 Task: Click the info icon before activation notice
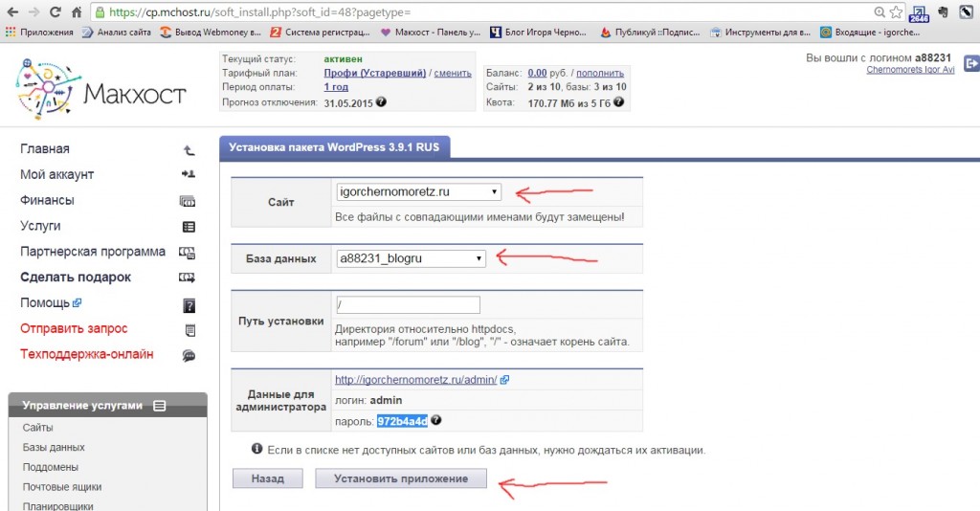[256, 449]
